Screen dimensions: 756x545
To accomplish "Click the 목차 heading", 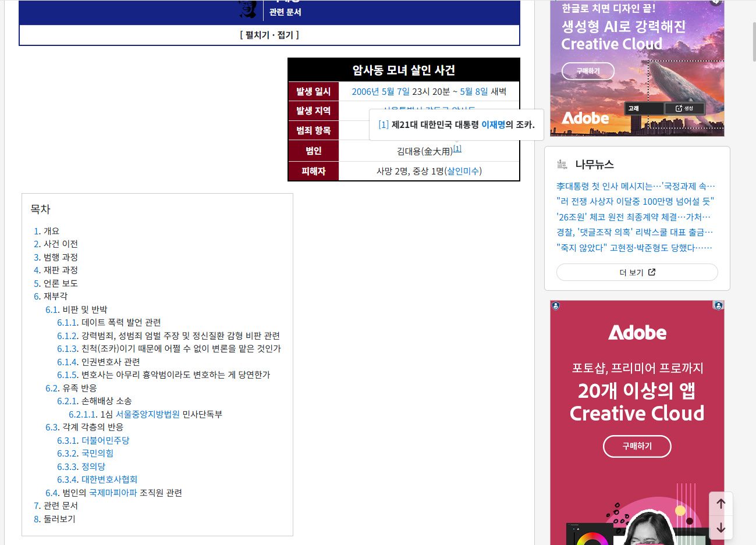I will pyautogui.click(x=40, y=209).
